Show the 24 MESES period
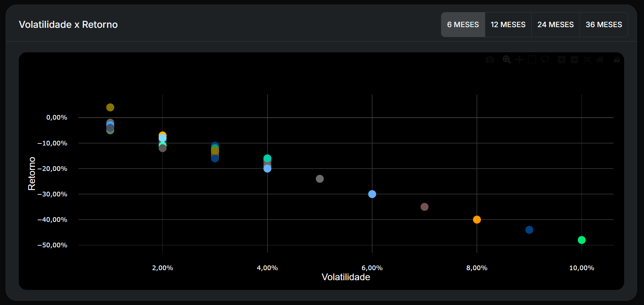This screenshot has height=305, width=644. [555, 24]
